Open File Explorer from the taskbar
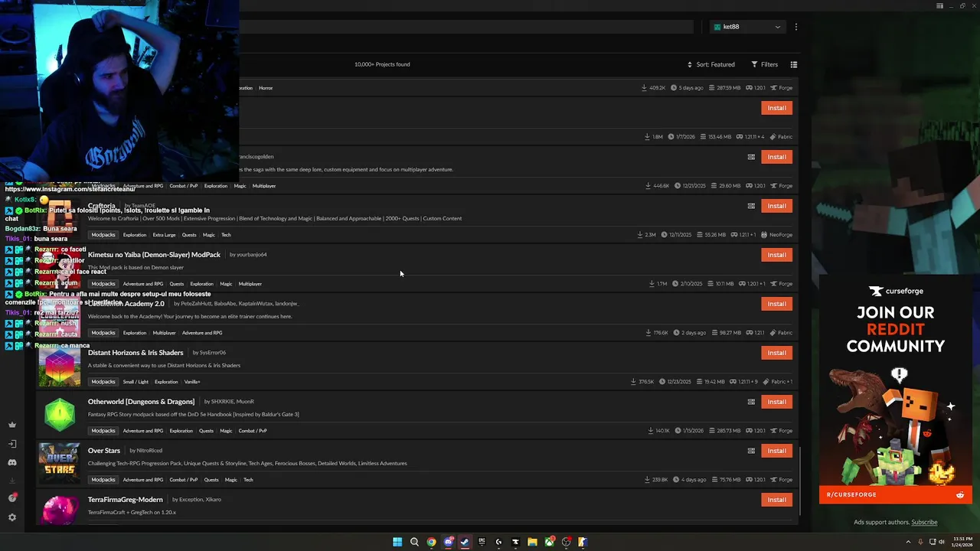 point(532,542)
